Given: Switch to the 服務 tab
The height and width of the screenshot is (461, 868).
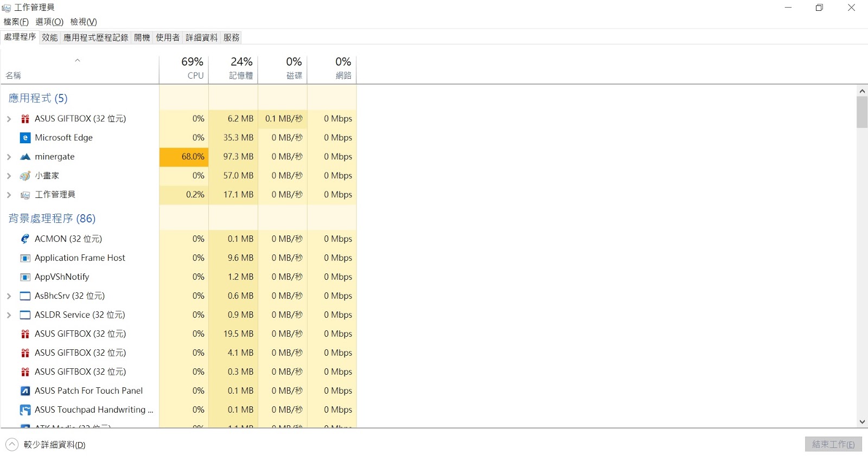Looking at the screenshot, I should pos(232,37).
